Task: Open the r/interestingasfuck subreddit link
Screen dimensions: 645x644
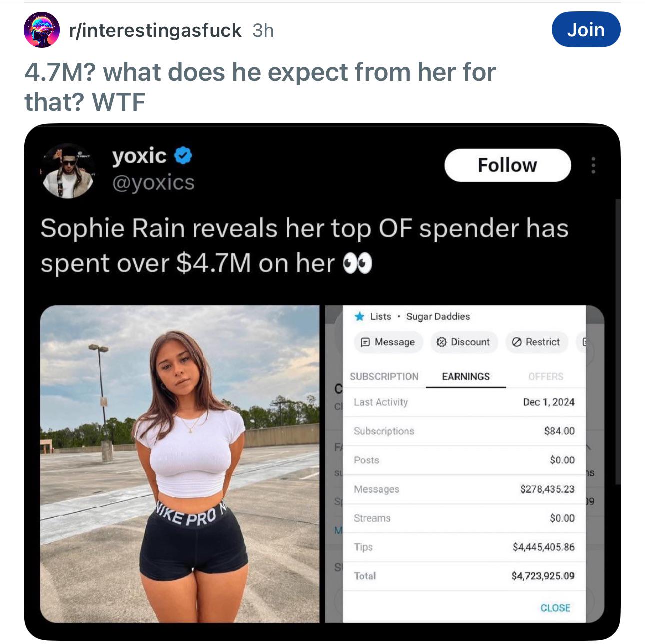Action: click(155, 30)
